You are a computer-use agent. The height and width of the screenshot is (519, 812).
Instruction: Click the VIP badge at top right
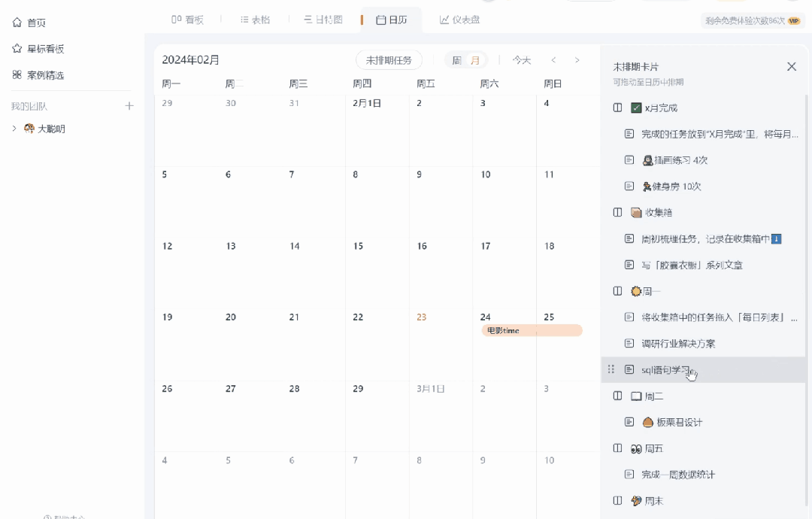(x=794, y=21)
